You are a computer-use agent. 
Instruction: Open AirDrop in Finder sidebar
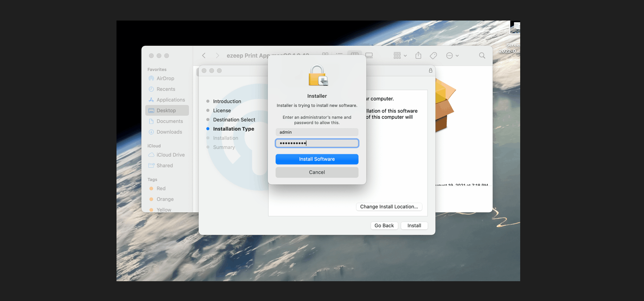[x=165, y=78]
